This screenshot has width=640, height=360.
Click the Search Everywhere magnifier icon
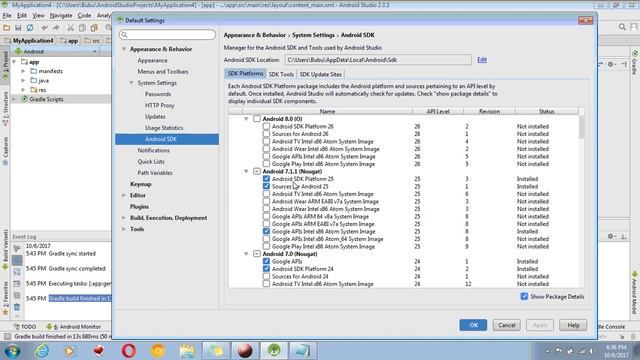coord(622,27)
